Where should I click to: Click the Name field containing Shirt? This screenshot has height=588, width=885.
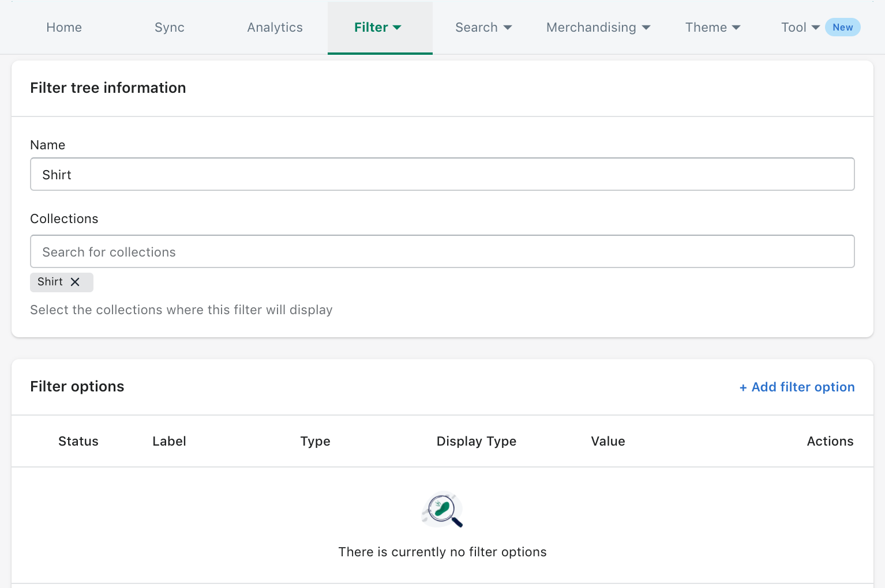click(x=442, y=174)
